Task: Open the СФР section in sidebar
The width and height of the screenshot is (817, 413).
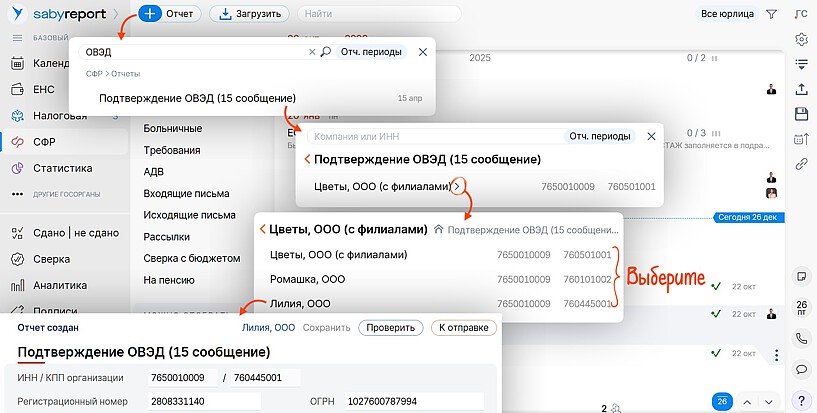Action: pyautogui.click(x=44, y=142)
